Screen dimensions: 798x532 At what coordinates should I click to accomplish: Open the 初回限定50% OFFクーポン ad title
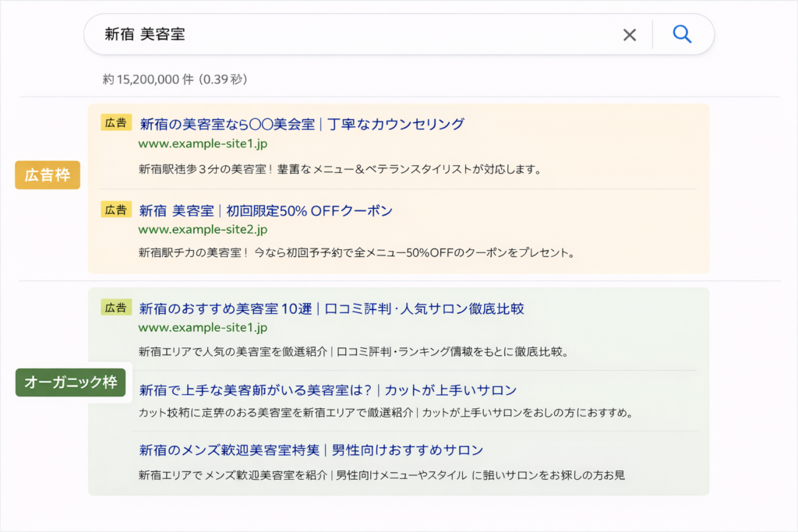point(266,211)
